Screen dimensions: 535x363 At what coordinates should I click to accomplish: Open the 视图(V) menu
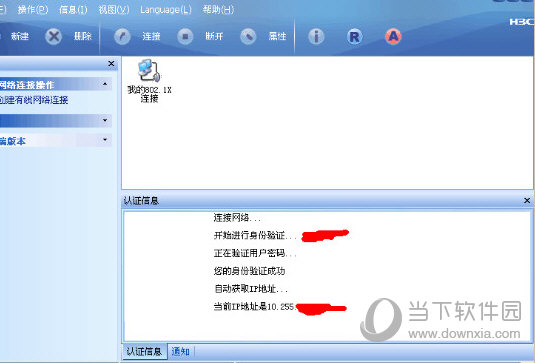114,10
